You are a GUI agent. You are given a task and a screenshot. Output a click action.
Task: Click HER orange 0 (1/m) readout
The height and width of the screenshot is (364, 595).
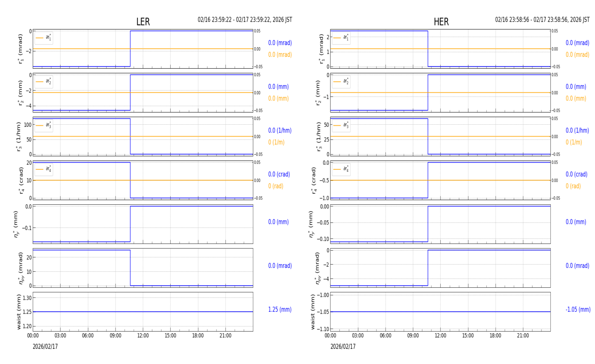pyautogui.click(x=574, y=142)
